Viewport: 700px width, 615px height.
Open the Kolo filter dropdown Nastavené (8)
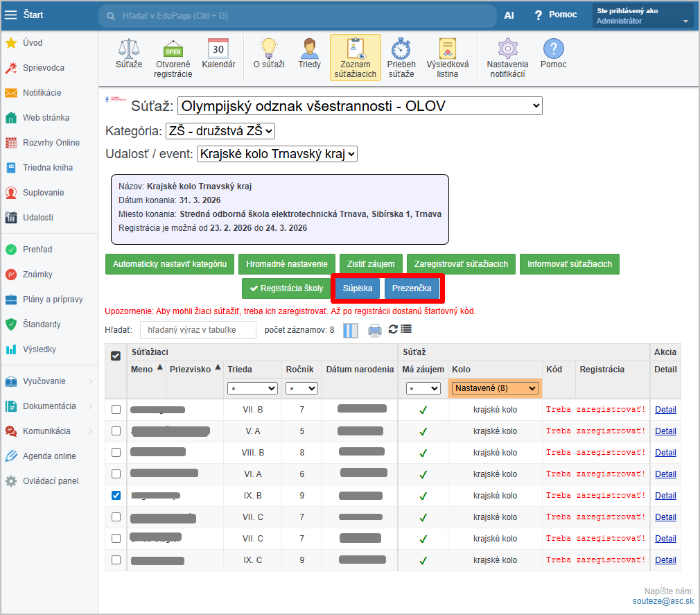coord(494,388)
